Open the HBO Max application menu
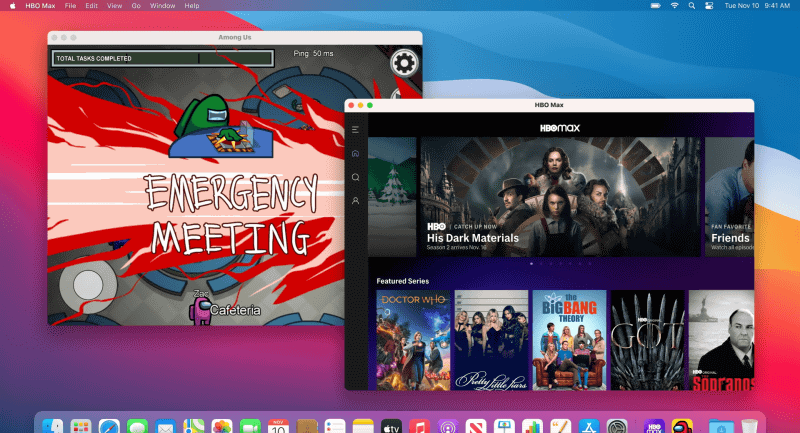The image size is (800, 433). (40, 6)
